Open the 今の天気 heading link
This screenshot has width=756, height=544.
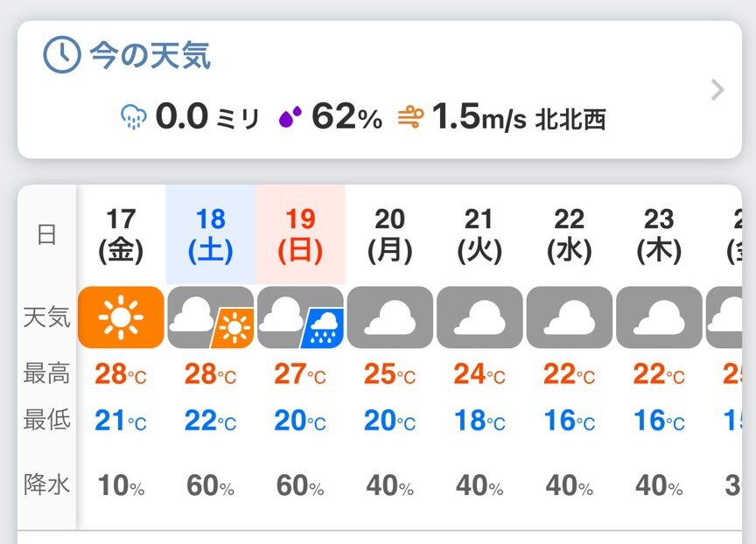click(x=150, y=56)
